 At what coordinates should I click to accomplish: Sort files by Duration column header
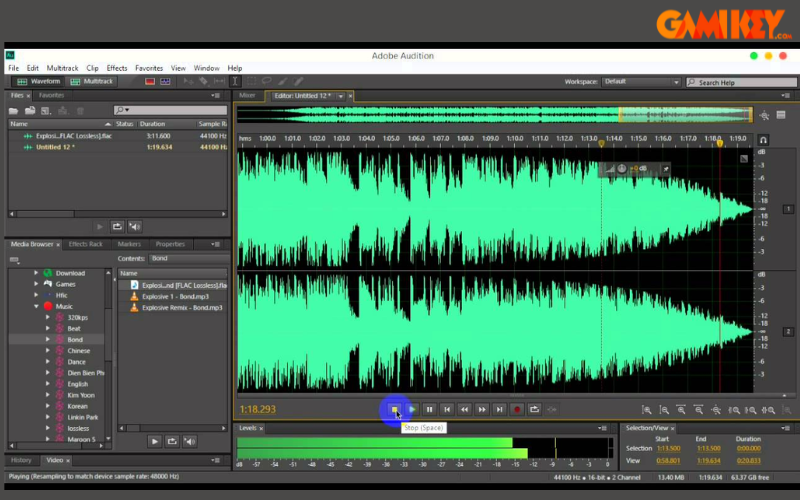tap(153, 124)
